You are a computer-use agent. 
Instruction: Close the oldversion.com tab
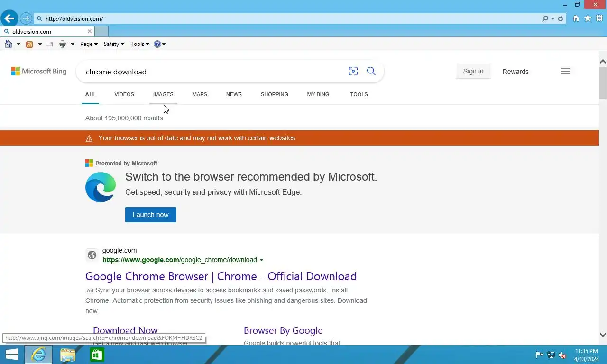[89, 31]
